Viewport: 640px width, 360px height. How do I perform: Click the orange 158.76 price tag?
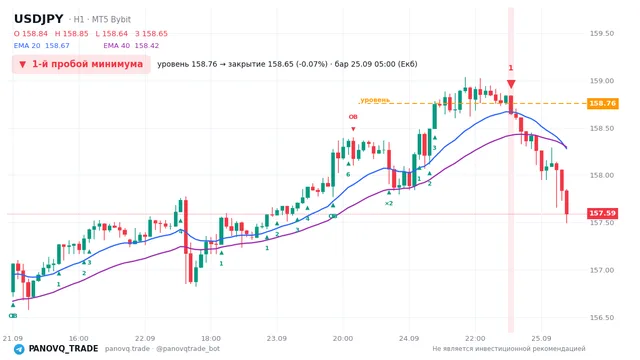coord(602,103)
